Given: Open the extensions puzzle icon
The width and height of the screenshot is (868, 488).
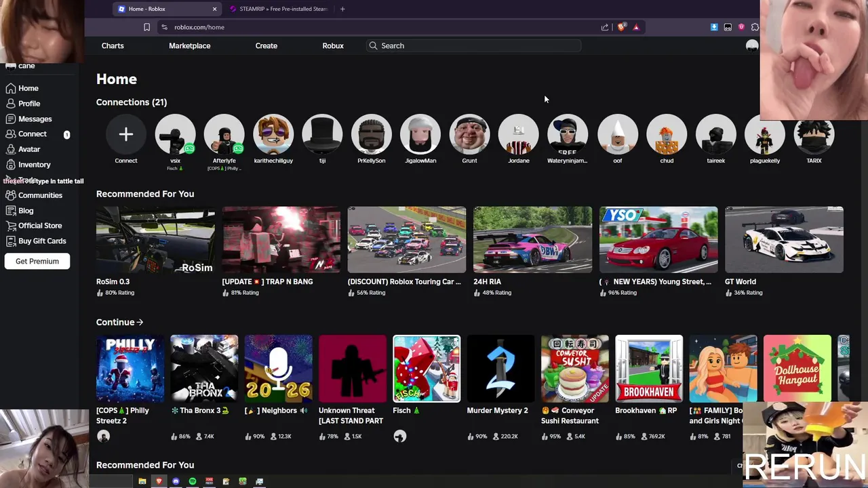Looking at the screenshot, I should pos(755,27).
